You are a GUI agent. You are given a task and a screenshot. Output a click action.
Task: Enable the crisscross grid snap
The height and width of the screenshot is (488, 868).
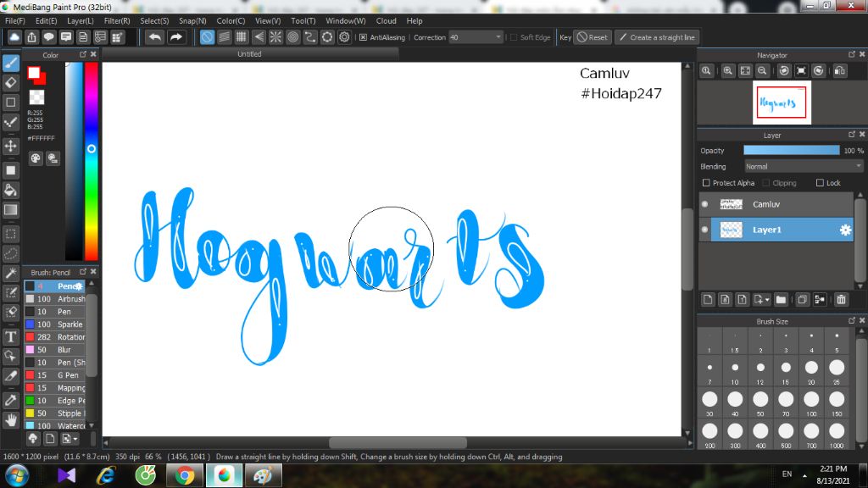(x=242, y=37)
